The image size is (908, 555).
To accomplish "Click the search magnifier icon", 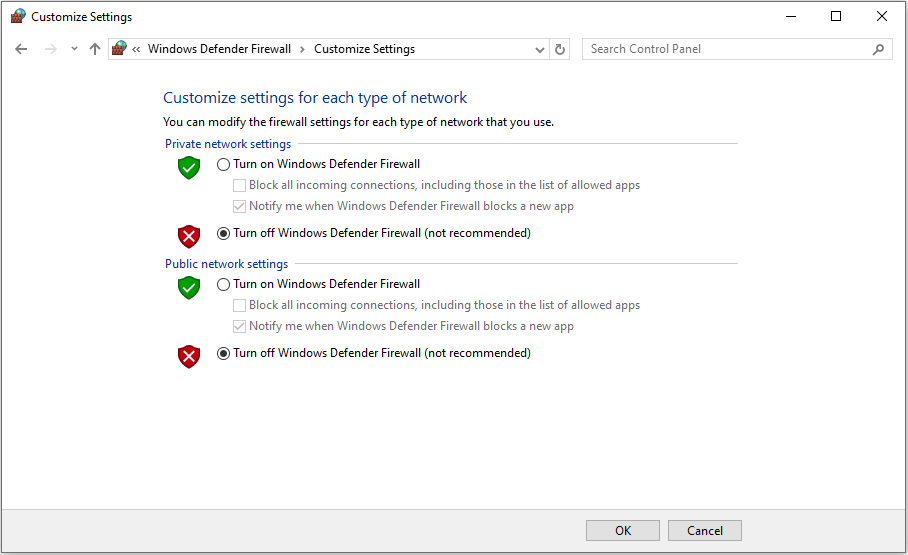I will tap(878, 49).
